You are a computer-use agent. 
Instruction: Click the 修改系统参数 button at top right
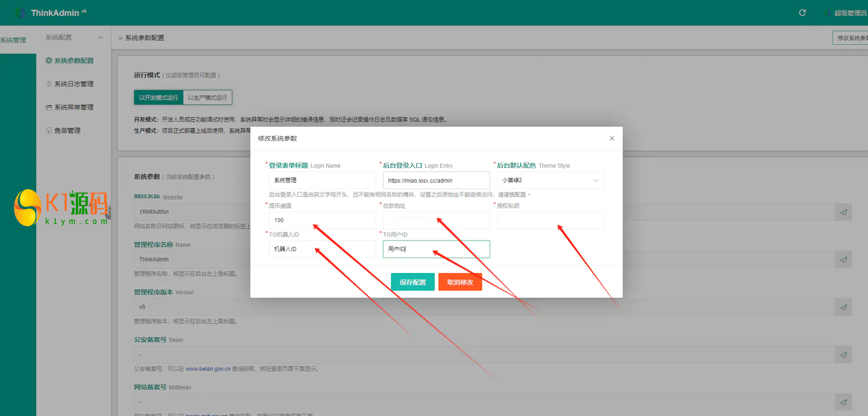851,38
